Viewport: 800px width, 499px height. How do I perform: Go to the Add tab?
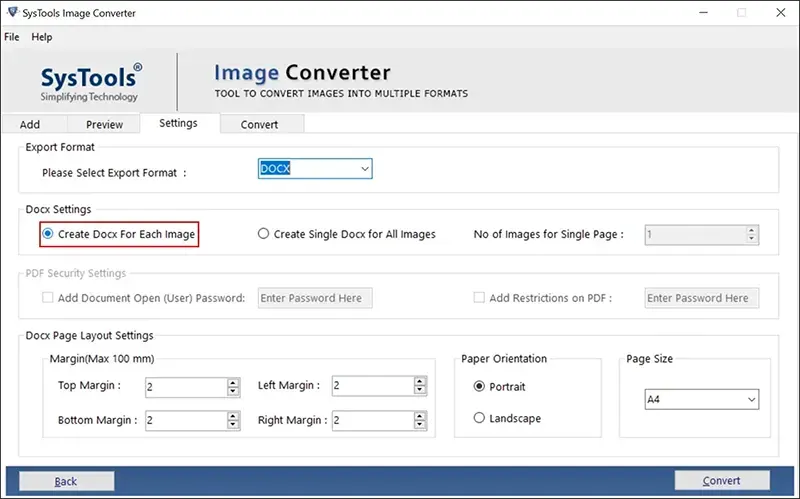pos(30,125)
